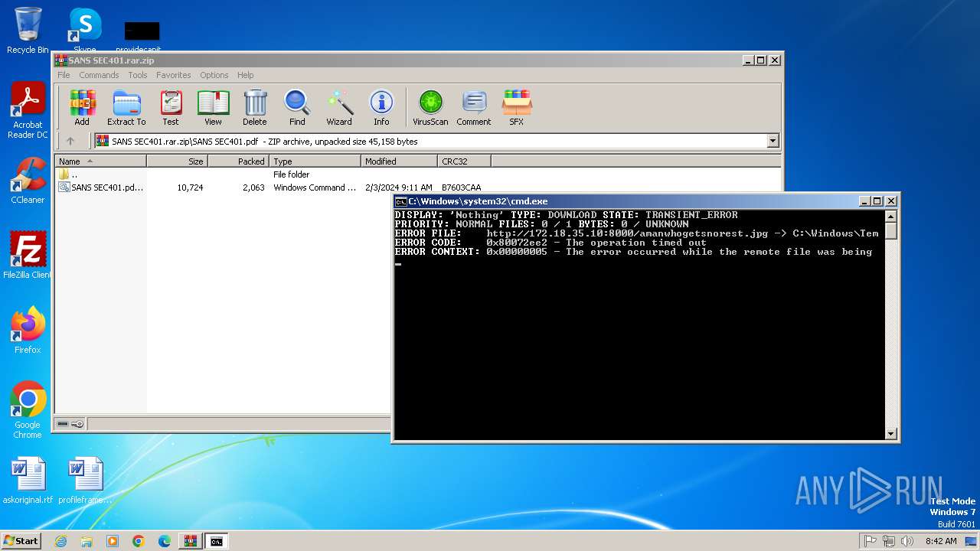This screenshot has width=980, height=551.
Task: Click the Test archive icon
Action: (171, 107)
